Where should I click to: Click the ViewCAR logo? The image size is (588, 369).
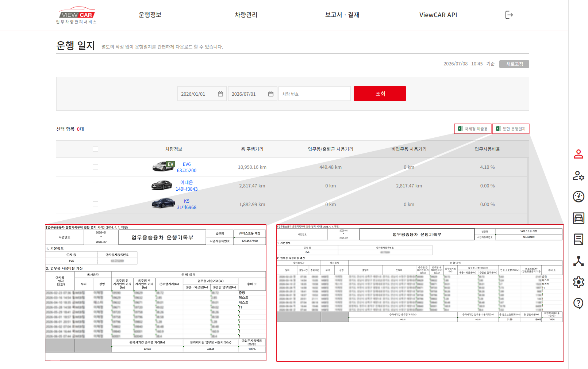point(77,15)
